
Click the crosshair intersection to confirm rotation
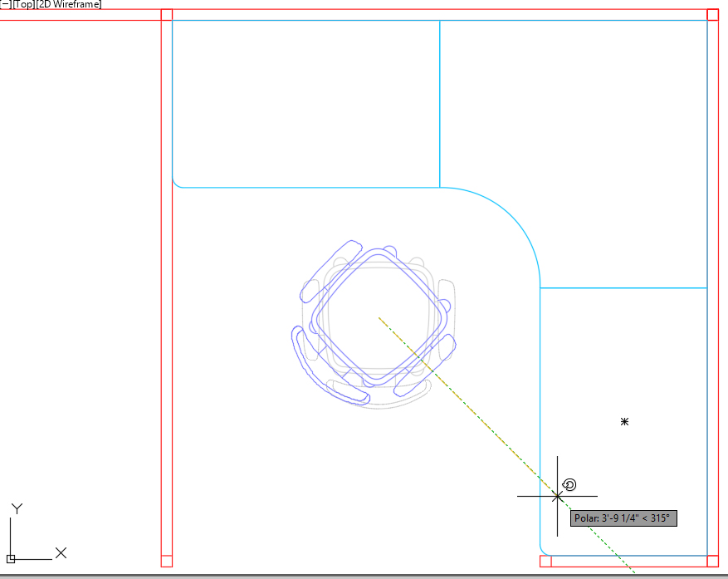pyautogui.click(x=557, y=496)
